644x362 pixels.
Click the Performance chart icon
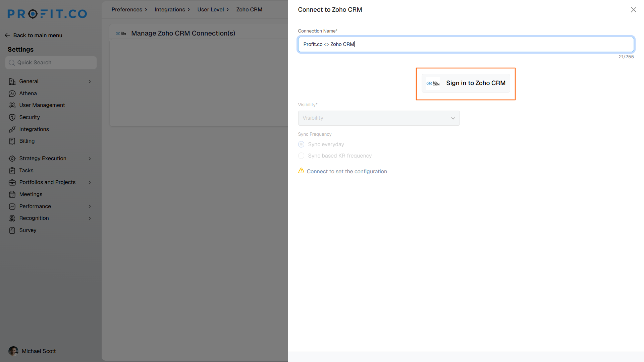point(12,206)
